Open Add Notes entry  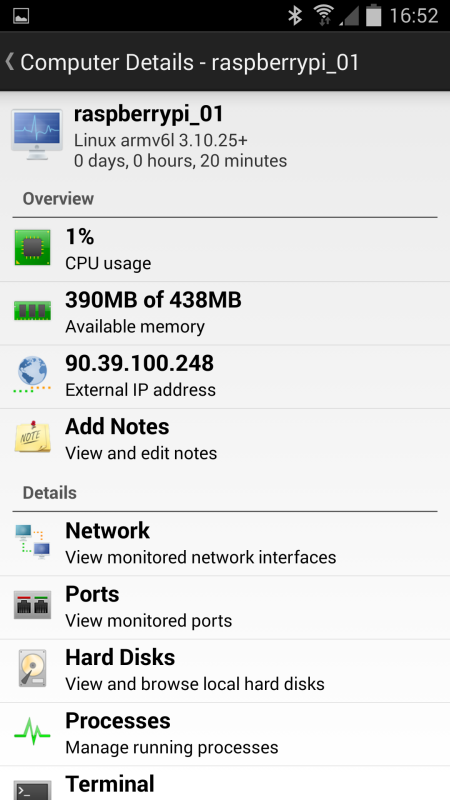(x=225, y=440)
